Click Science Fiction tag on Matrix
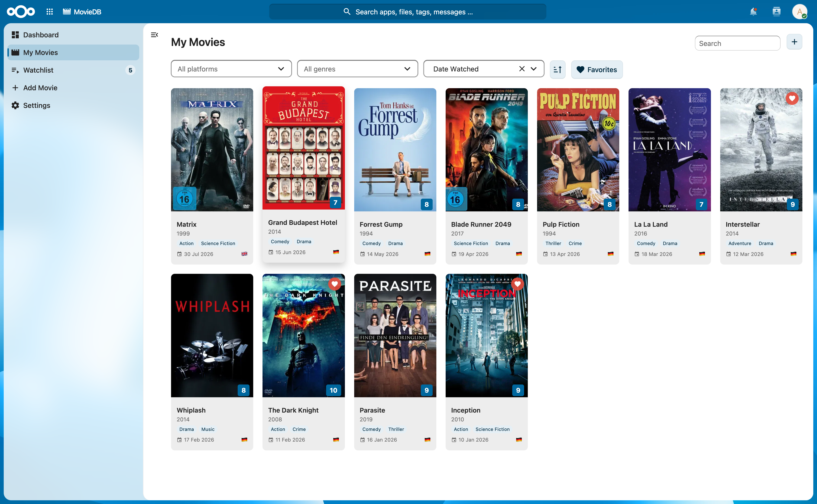817x504 pixels. coord(218,243)
